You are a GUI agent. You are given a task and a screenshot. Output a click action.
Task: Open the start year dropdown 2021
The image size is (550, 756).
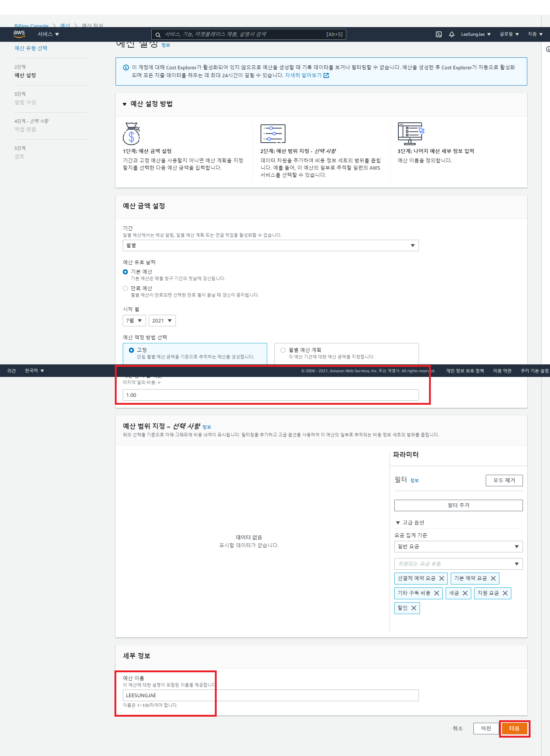point(162,321)
